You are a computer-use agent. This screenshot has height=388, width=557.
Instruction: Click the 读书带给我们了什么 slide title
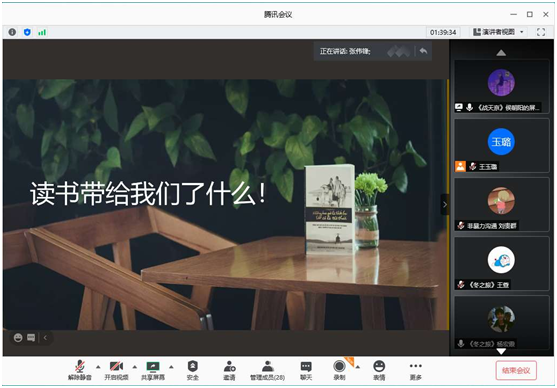coord(148,194)
